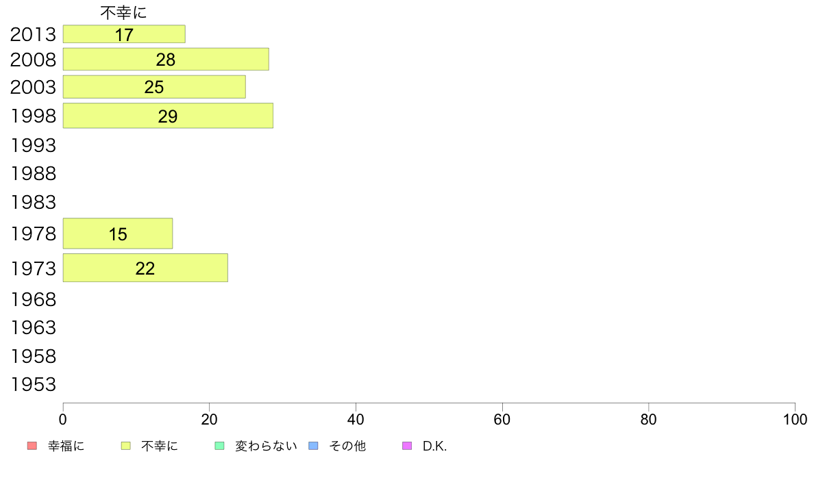Click the 40 tick on x-axis
The image size is (814, 504).
click(x=356, y=419)
